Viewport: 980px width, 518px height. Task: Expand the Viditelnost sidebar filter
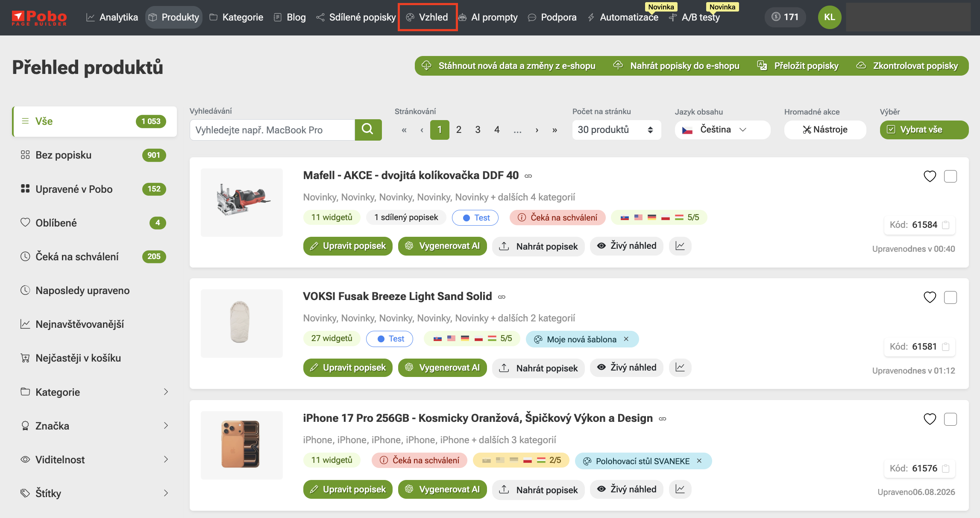tap(94, 459)
